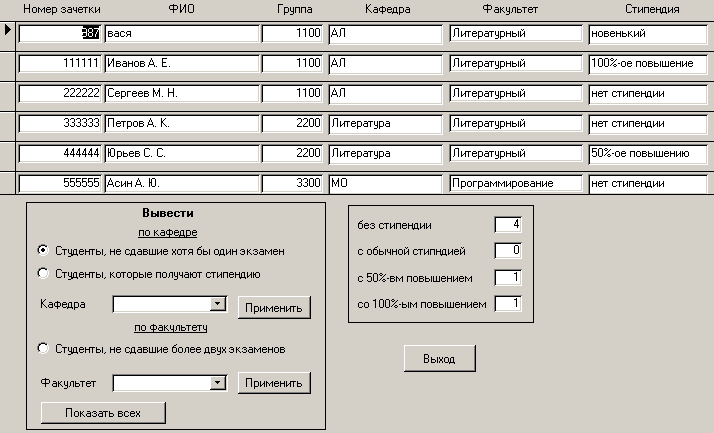Click the 'Петров А. К.' name field
Screen dimensions: 714x433
(x=182, y=123)
